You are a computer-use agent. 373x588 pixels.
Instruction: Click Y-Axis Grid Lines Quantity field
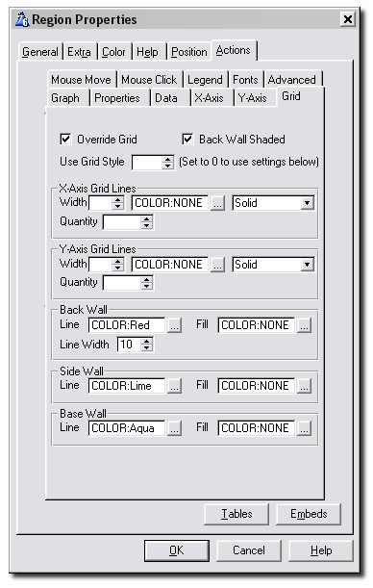(123, 283)
